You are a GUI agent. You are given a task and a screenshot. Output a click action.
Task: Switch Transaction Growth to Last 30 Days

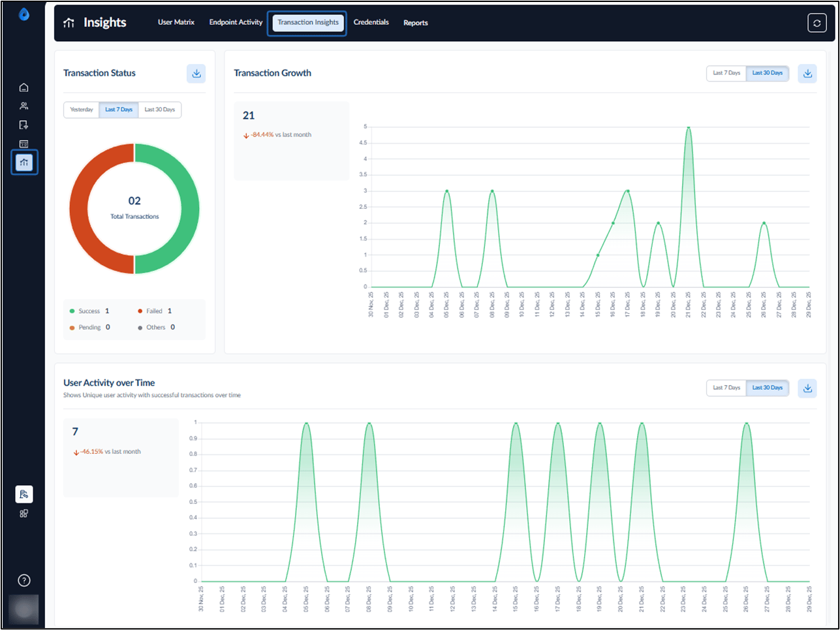point(768,73)
